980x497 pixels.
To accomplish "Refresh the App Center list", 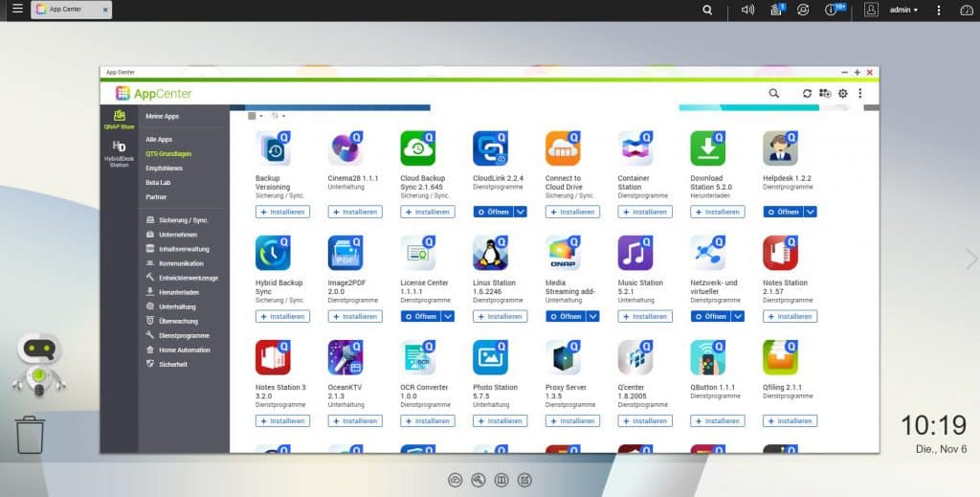I will (x=807, y=93).
